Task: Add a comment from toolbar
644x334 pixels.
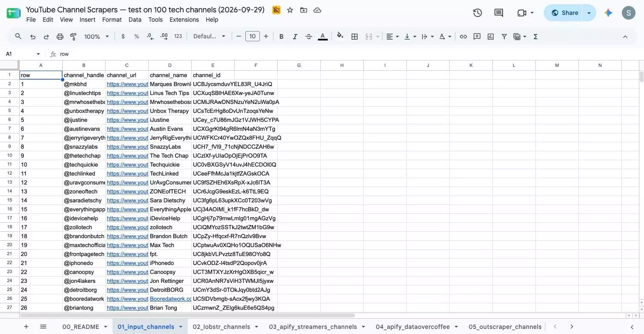Action: click(477, 37)
